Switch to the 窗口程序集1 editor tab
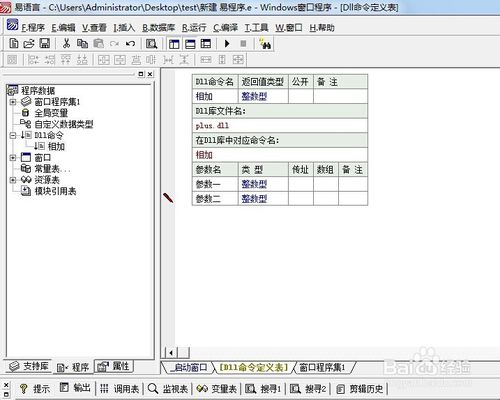Viewport: 500px width, 400px height. (322, 367)
